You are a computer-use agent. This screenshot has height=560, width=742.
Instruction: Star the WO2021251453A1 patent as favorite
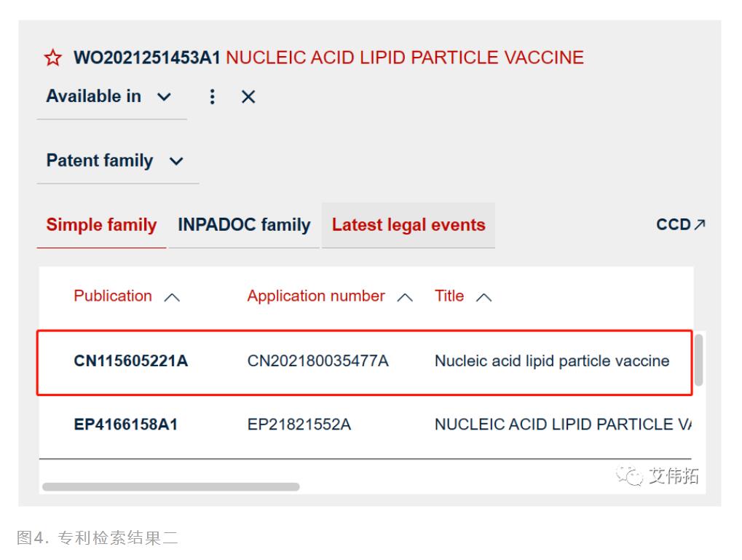(54, 58)
